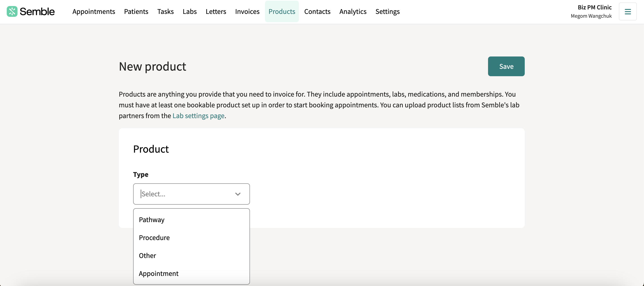Select Appointment product type option

point(192,273)
